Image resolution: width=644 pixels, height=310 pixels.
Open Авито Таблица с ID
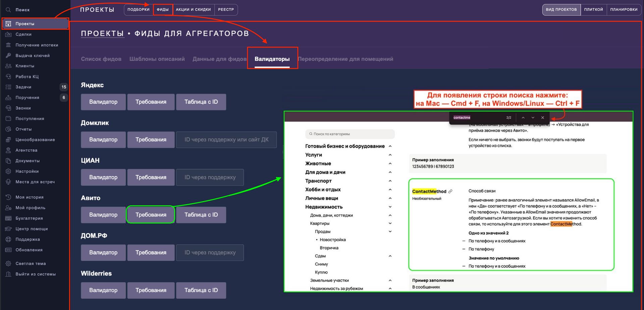[x=201, y=215]
